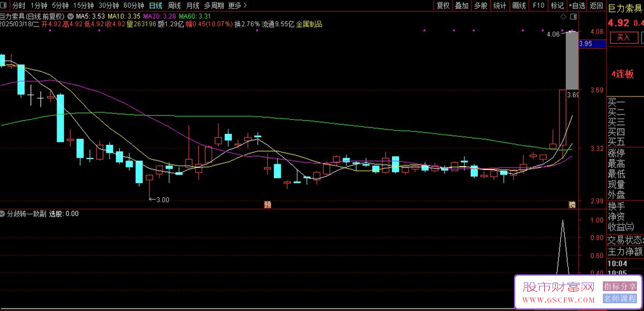Click the MA5: 3.53 indicator label
644x311 pixels.
click(90, 17)
